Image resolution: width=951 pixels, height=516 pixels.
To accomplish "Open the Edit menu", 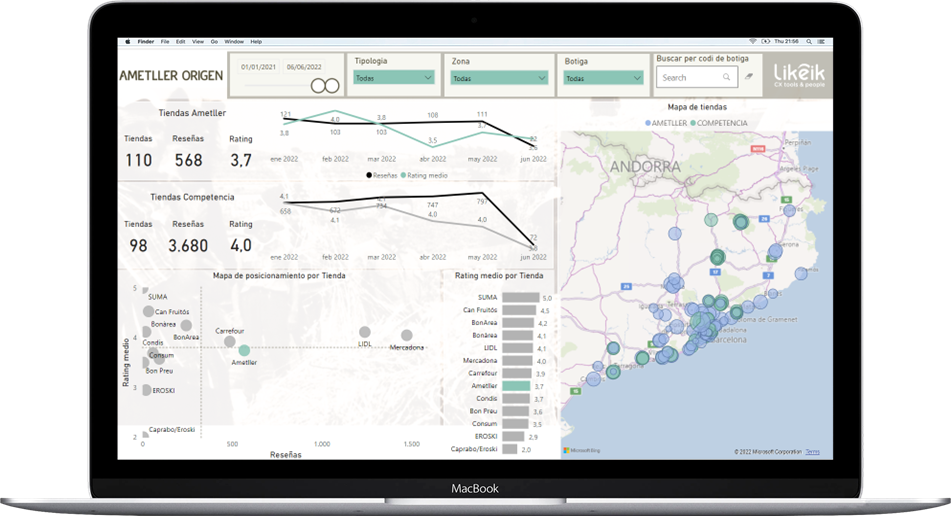I will point(181,42).
